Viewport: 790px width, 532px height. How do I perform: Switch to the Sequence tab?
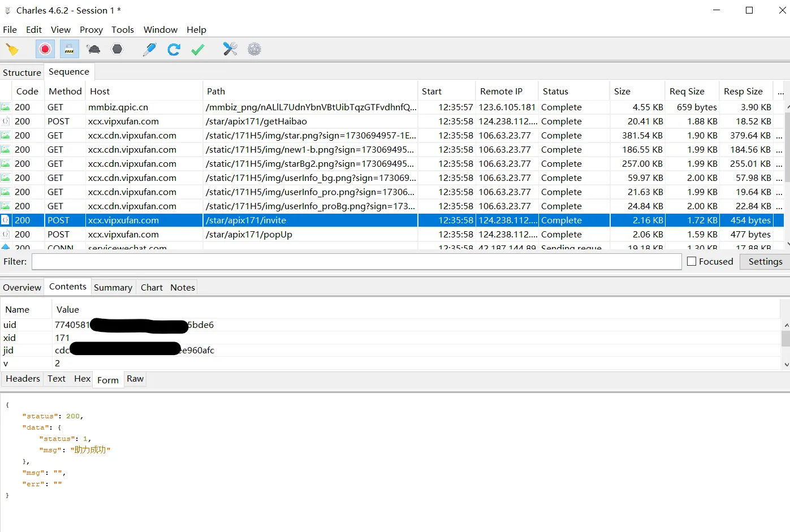coord(69,72)
